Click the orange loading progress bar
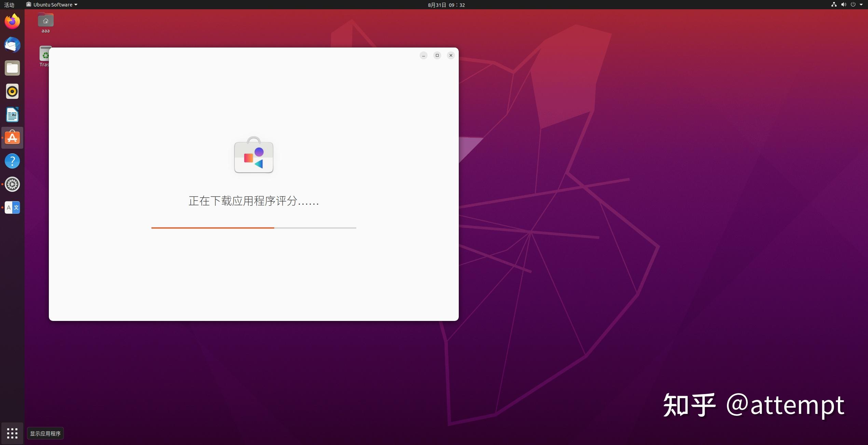 [x=254, y=228]
